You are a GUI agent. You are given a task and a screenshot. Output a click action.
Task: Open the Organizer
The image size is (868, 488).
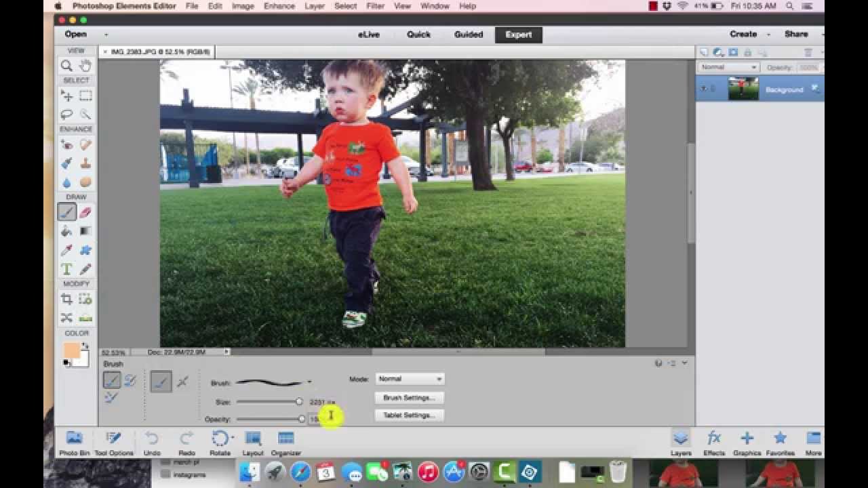pos(286,443)
